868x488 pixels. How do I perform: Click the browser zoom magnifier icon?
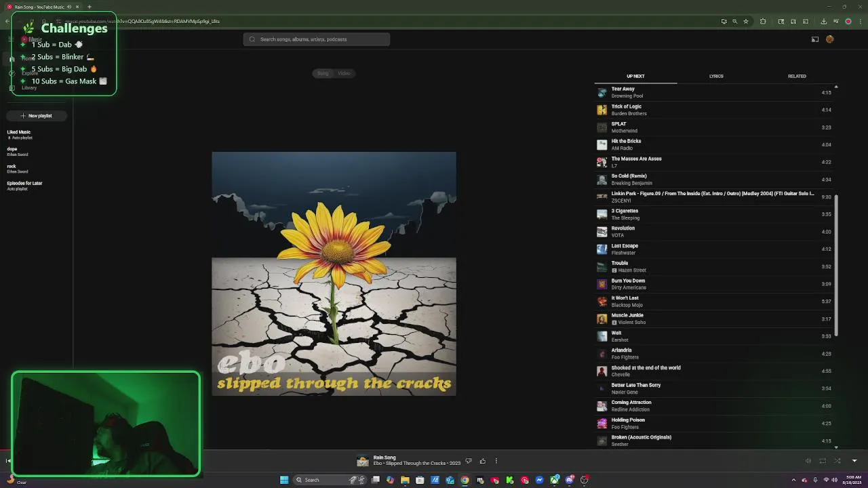(x=734, y=21)
